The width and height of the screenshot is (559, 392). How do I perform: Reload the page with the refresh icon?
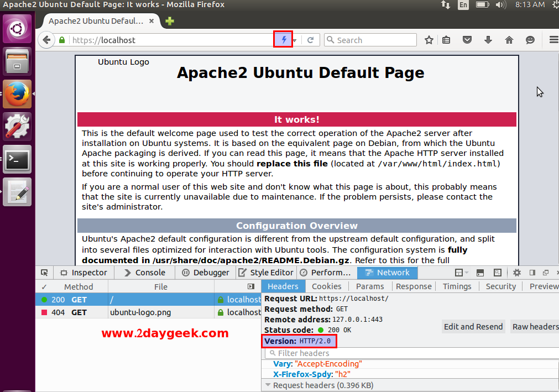pos(311,40)
